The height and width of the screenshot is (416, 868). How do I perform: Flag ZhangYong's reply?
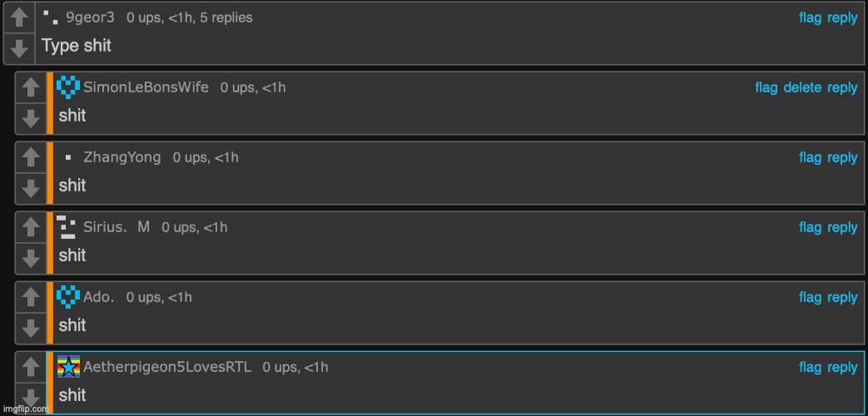(x=810, y=157)
